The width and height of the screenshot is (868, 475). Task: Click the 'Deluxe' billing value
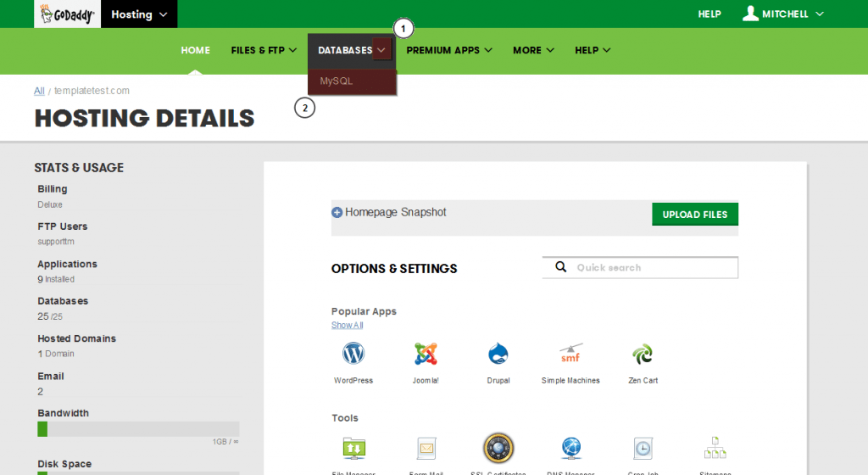coord(50,204)
